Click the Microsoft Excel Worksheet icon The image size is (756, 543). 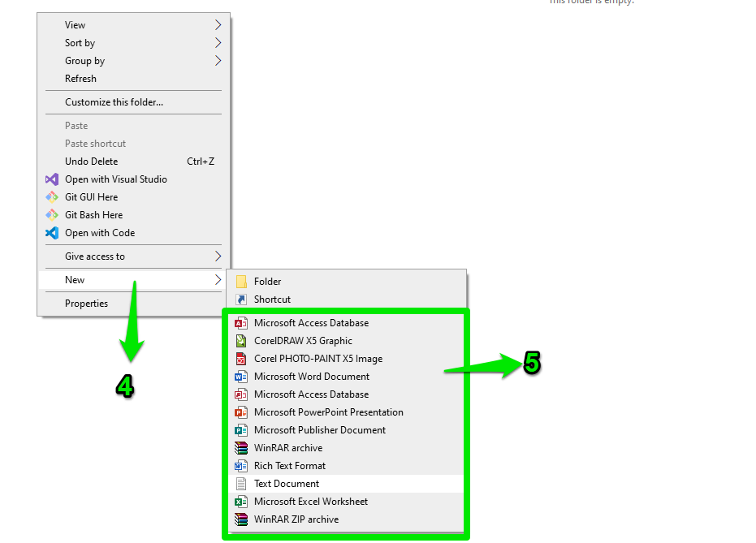pyautogui.click(x=241, y=502)
